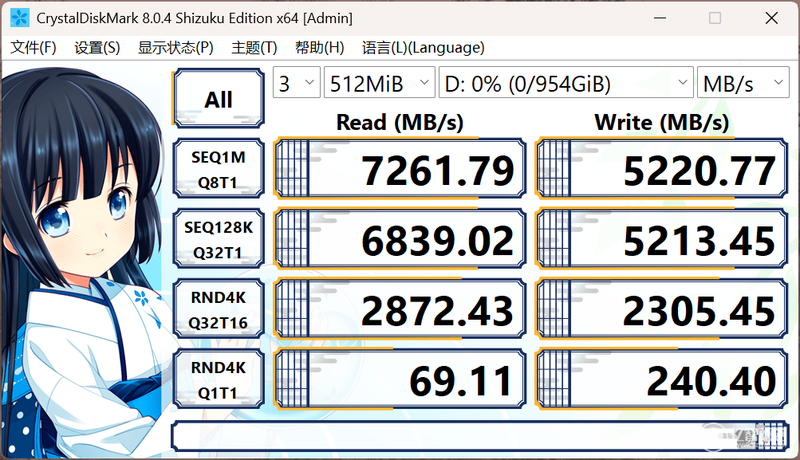Click the empty comment field at bottom
800x460 pixels.
click(x=480, y=436)
